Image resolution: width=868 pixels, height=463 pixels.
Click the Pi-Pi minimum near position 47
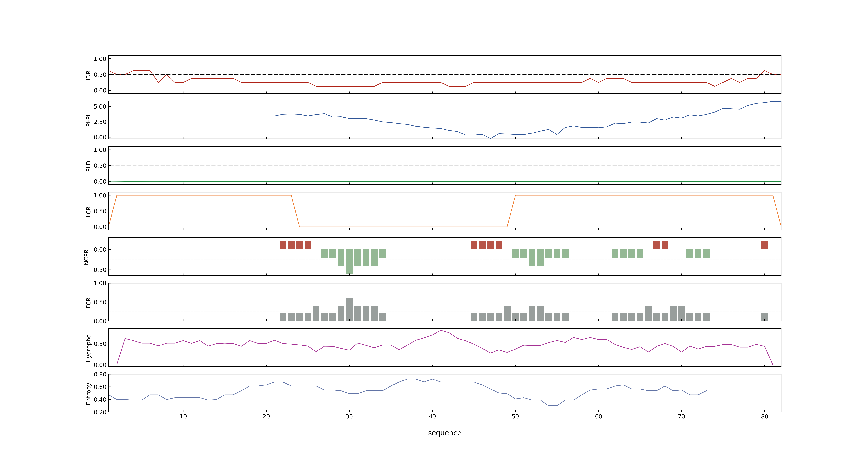tap(491, 138)
